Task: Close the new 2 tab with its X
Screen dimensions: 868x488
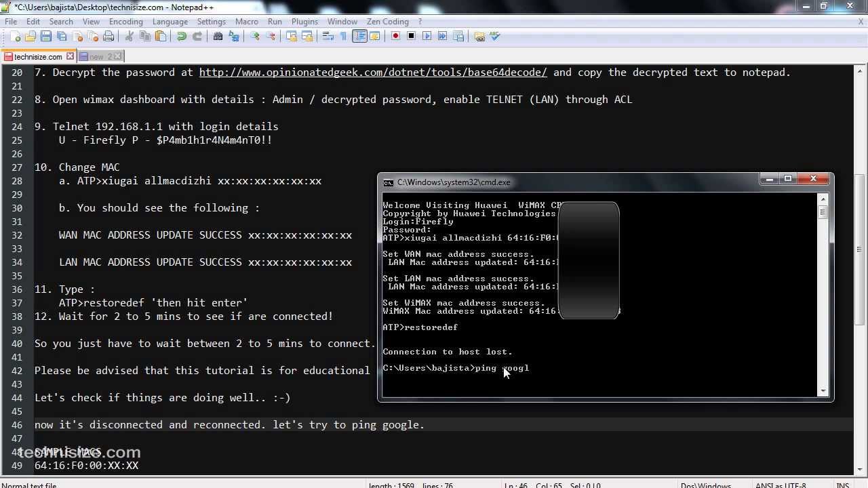Action: pyautogui.click(x=118, y=56)
